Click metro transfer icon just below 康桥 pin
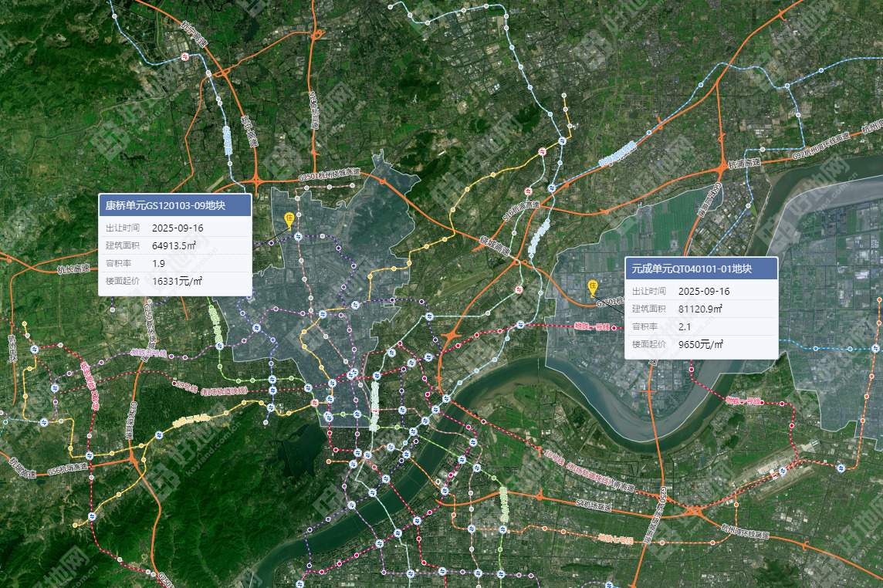Screen dimensions: 883x588 coord(298,238)
